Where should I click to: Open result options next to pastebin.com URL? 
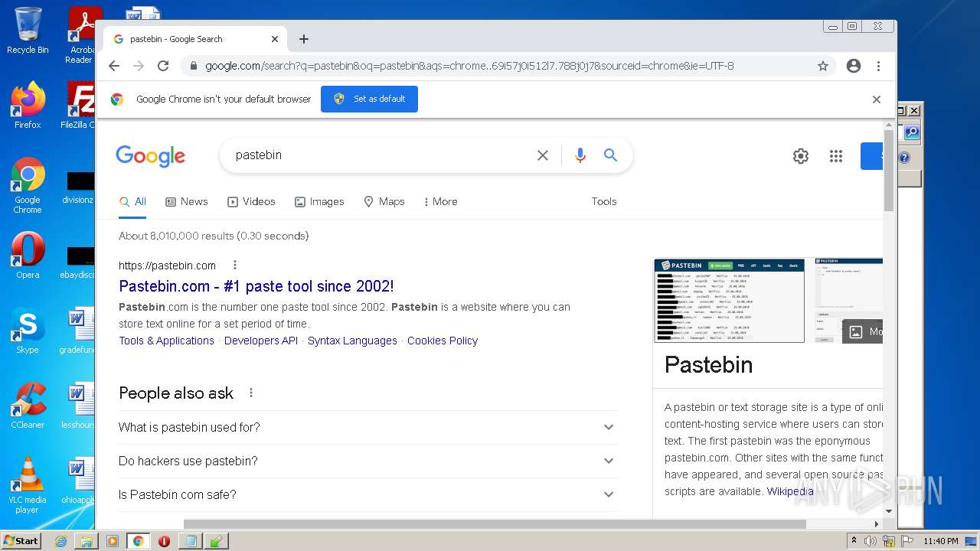(x=235, y=266)
